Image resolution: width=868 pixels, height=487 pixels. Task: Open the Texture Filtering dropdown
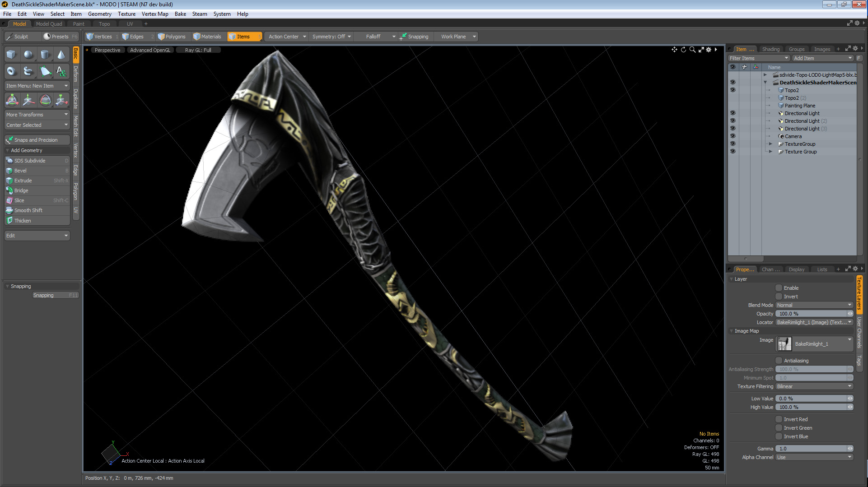point(814,386)
